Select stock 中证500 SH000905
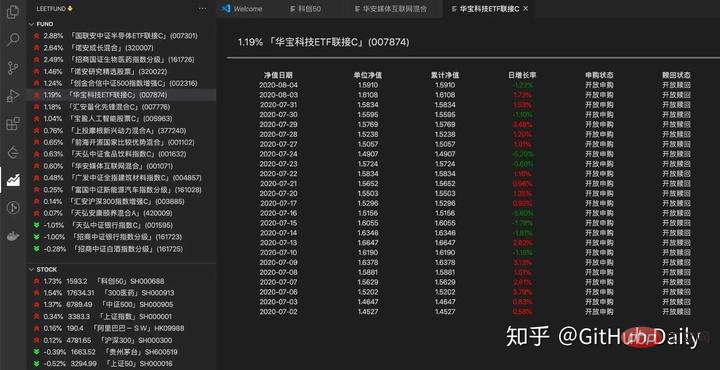This screenshot has width=720, height=370. coord(122,305)
